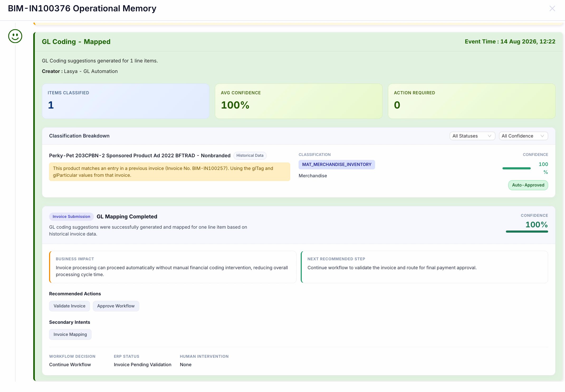Select the Validate Invoice action
Image resolution: width=565 pixels, height=392 pixels.
[x=69, y=306]
